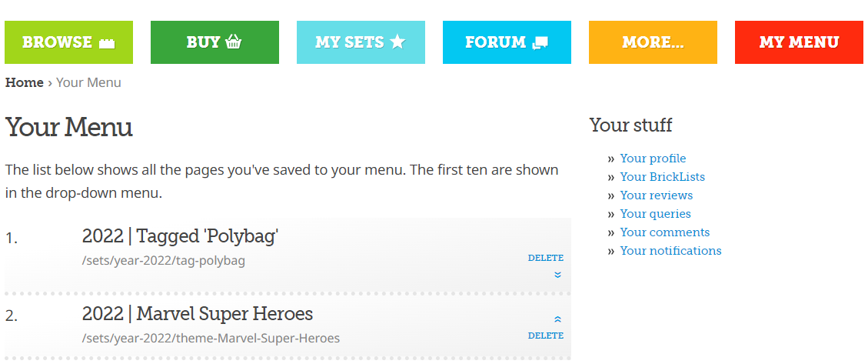Open the Your notifications link
Viewport: 868px width, 364px height.
(670, 251)
